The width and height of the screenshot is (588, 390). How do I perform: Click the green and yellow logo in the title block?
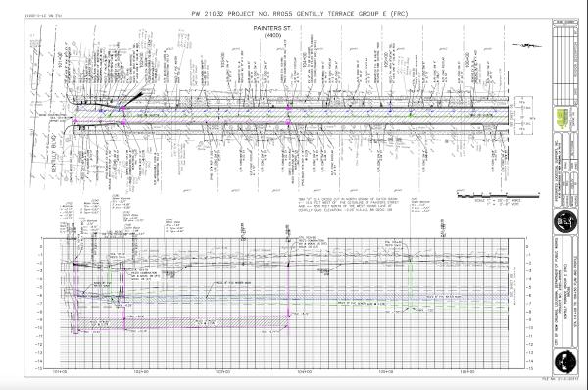(x=563, y=119)
